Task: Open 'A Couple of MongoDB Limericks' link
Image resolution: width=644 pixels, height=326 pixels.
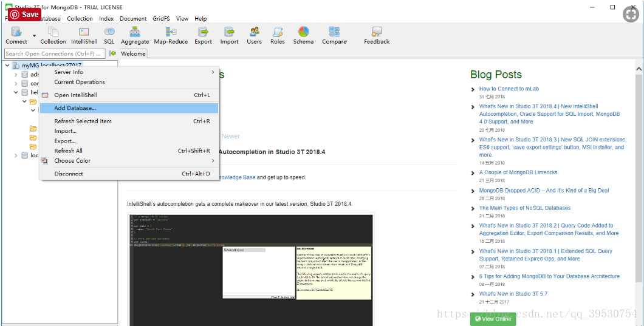Action: (x=518, y=172)
